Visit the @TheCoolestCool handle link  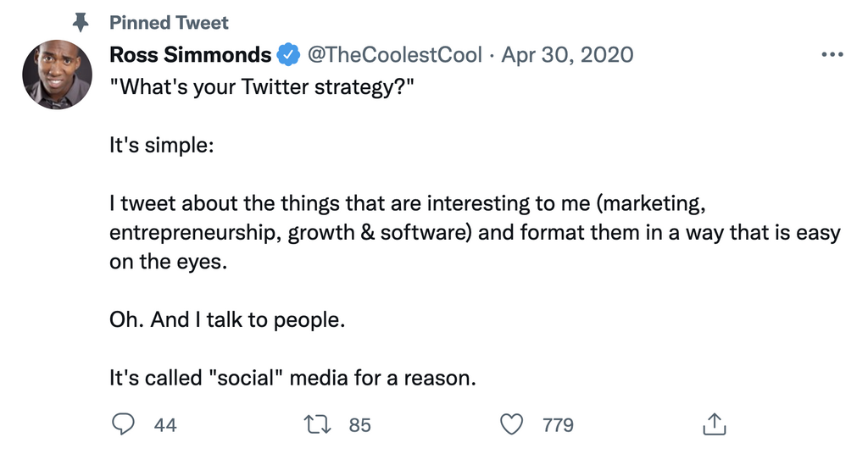(393, 55)
